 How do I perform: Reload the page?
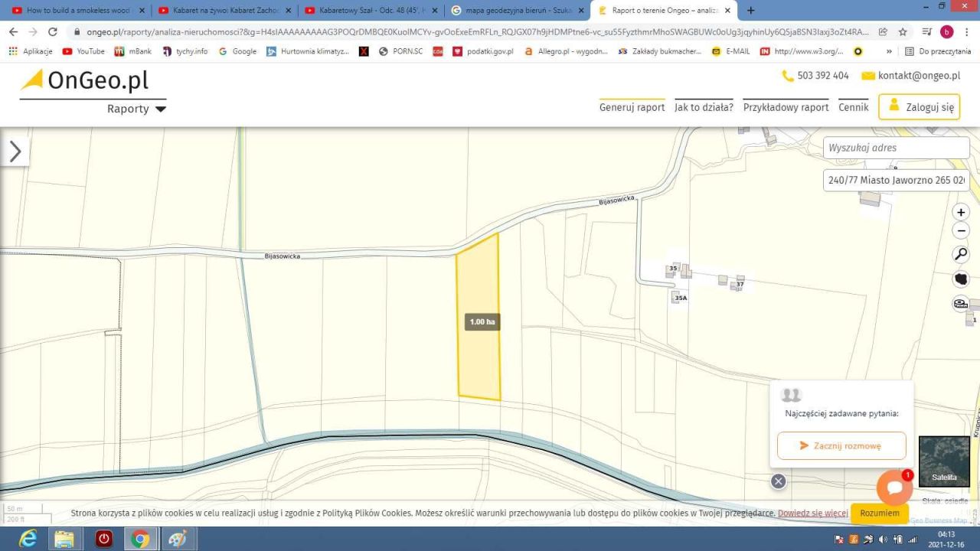coord(53,32)
